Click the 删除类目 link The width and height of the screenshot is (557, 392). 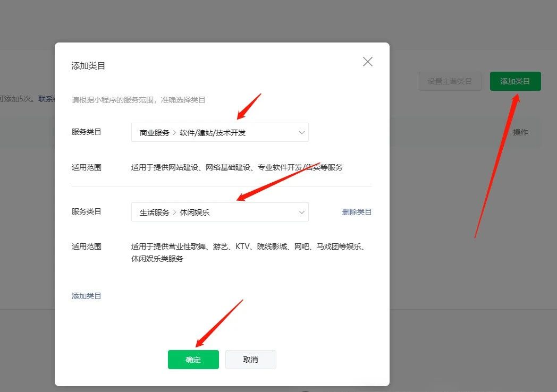tap(357, 212)
